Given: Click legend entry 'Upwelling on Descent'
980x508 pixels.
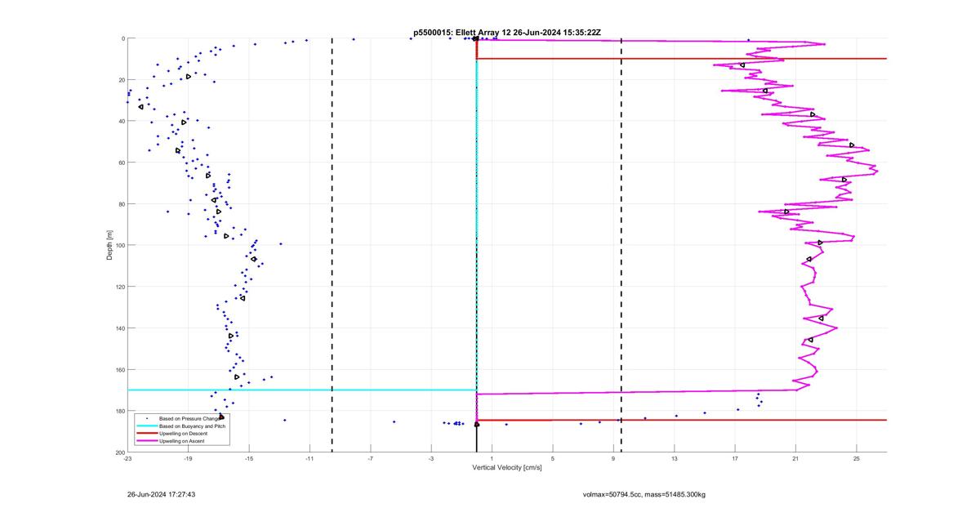Looking at the screenshot, I should point(182,433).
